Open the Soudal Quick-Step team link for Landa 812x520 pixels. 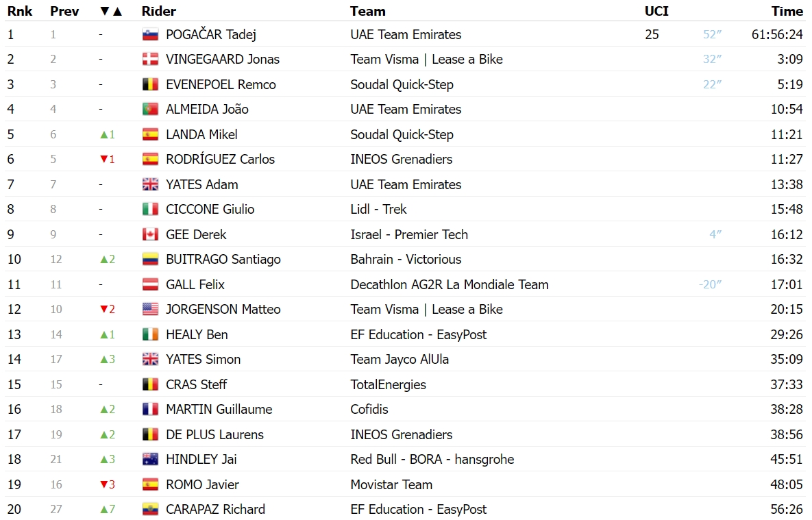(402, 135)
